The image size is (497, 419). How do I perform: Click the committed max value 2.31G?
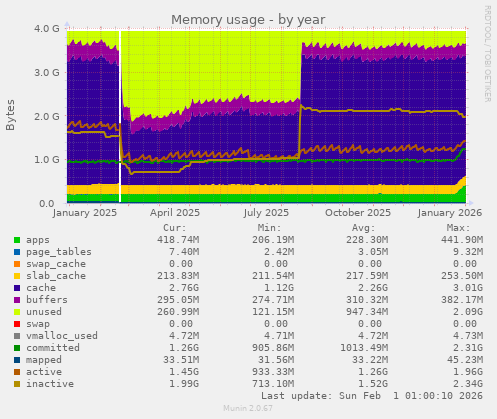click(468, 348)
